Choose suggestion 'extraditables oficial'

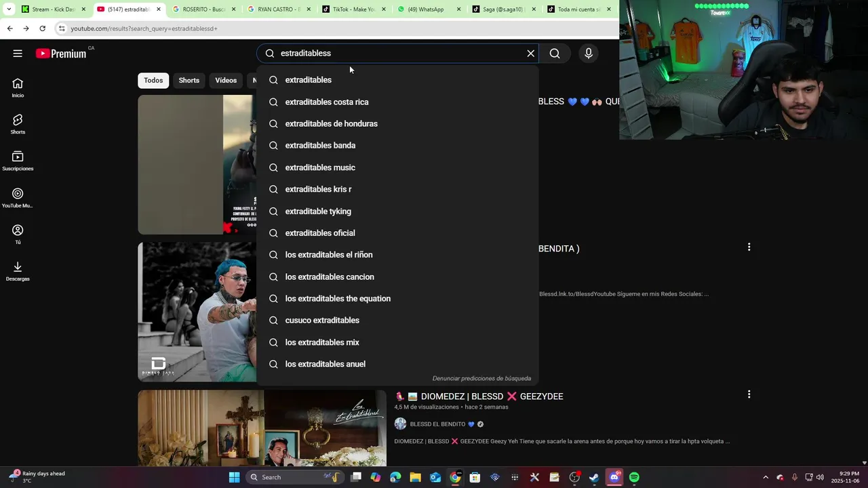click(x=397, y=232)
